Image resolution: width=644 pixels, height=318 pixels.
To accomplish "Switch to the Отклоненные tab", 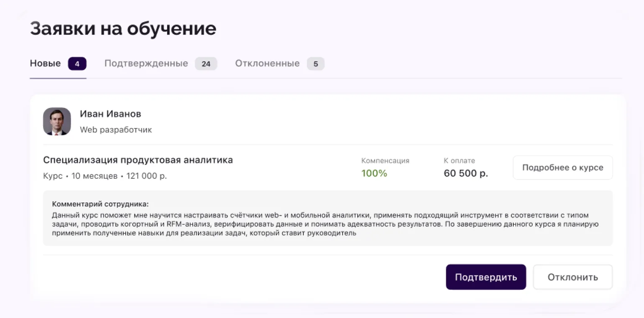I will tap(267, 64).
